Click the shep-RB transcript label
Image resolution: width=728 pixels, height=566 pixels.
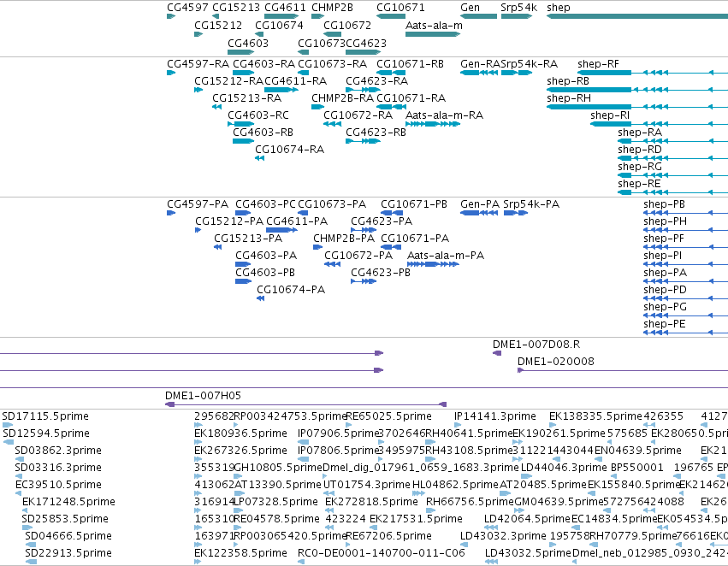click(568, 81)
